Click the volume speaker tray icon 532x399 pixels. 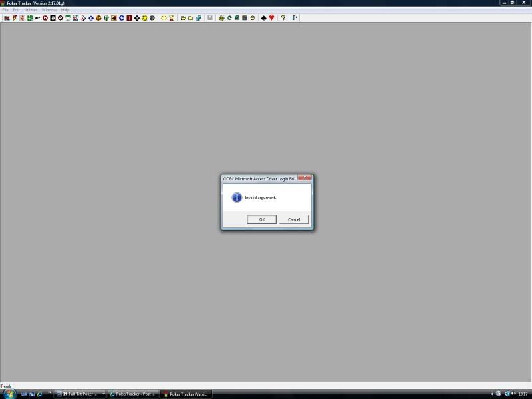pyautogui.click(x=513, y=394)
